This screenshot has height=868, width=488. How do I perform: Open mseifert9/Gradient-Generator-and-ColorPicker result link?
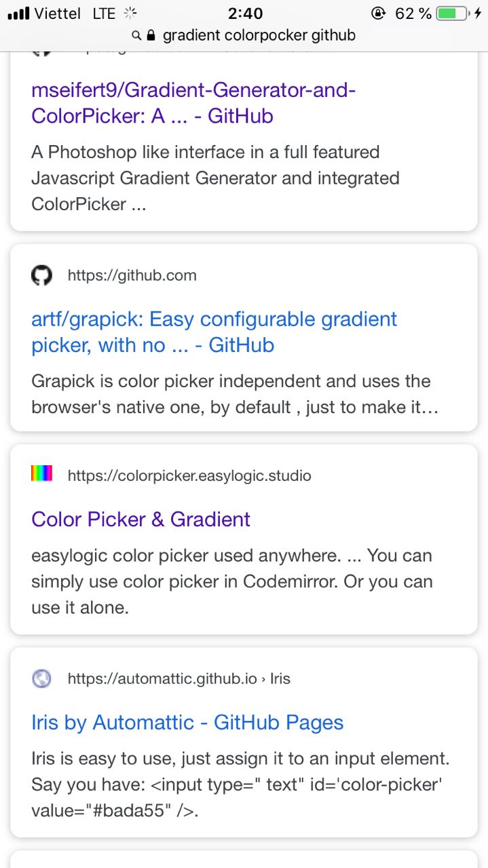[193, 103]
